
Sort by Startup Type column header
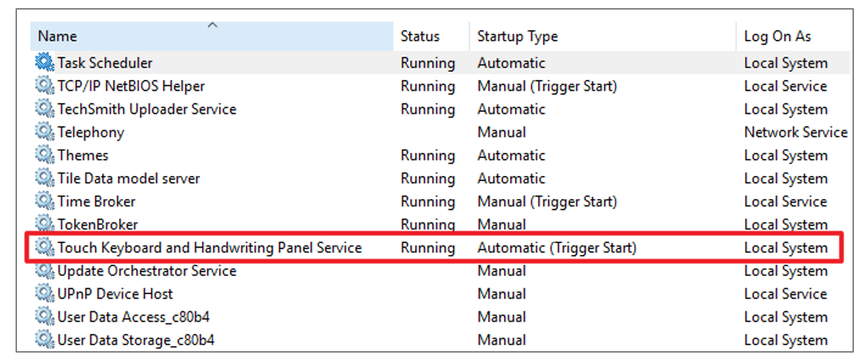click(603, 36)
